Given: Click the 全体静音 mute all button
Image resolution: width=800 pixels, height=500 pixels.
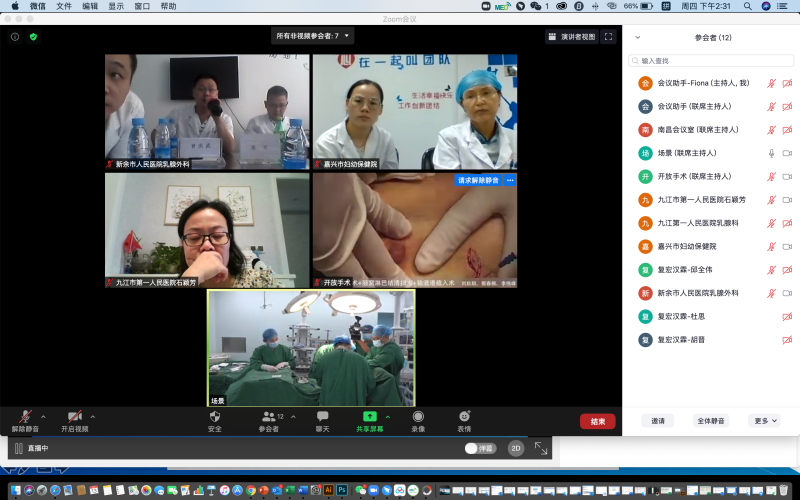Looking at the screenshot, I should 712,421.
